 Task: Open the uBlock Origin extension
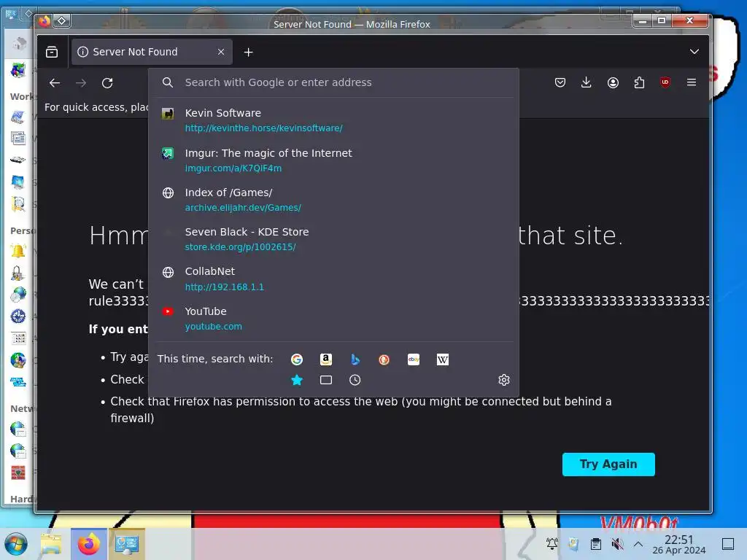(x=665, y=82)
